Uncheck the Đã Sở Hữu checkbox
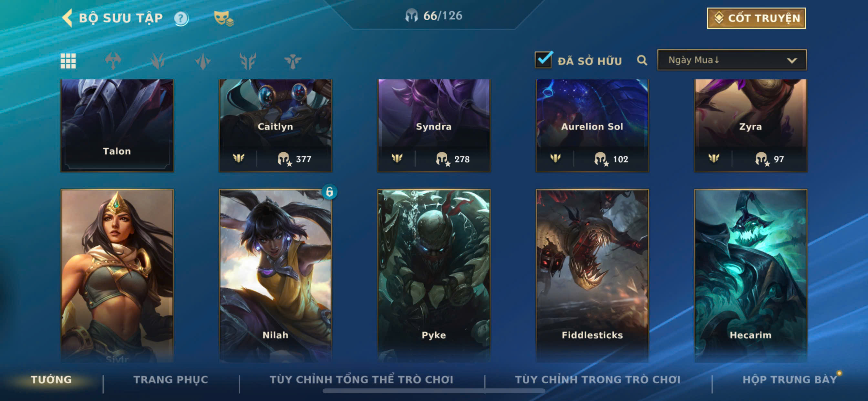 point(543,60)
